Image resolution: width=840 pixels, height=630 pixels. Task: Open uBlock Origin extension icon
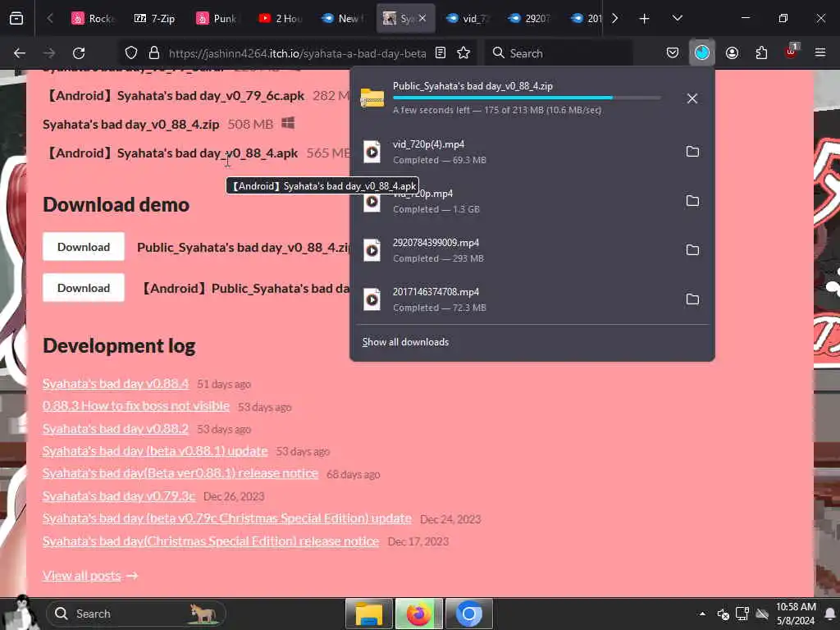[x=791, y=52]
